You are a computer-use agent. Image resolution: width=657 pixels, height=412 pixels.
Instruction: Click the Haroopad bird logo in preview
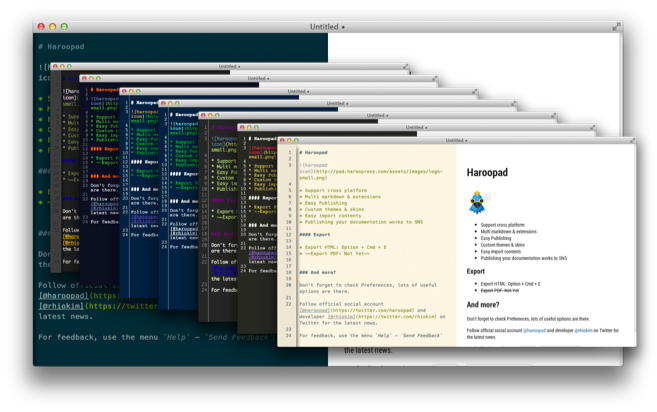click(477, 202)
